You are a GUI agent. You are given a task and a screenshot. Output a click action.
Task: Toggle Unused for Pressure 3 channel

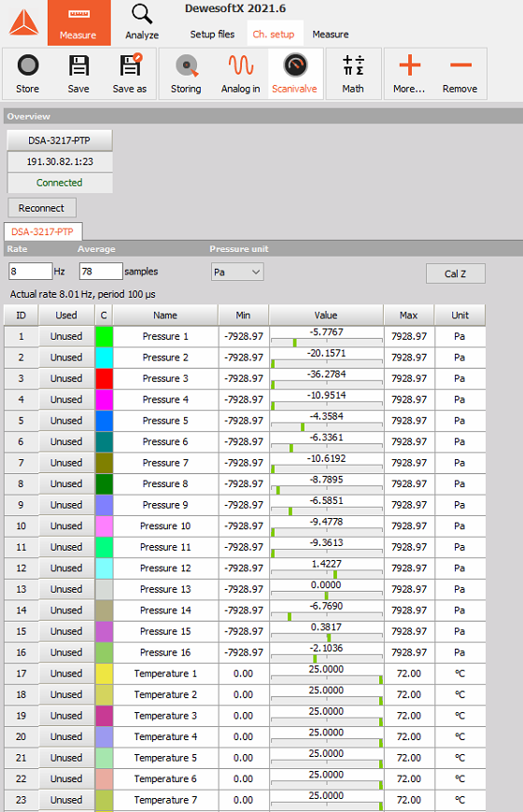tap(66, 379)
